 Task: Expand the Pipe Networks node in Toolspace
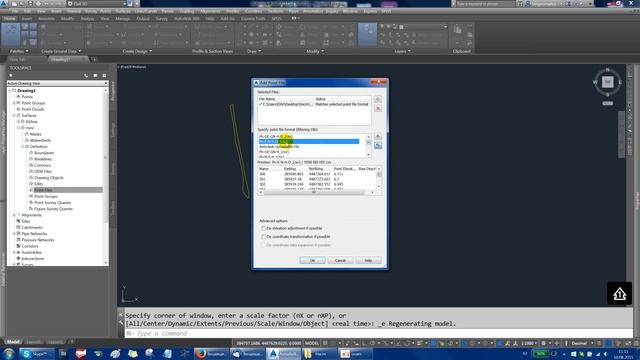click(x=14, y=234)
